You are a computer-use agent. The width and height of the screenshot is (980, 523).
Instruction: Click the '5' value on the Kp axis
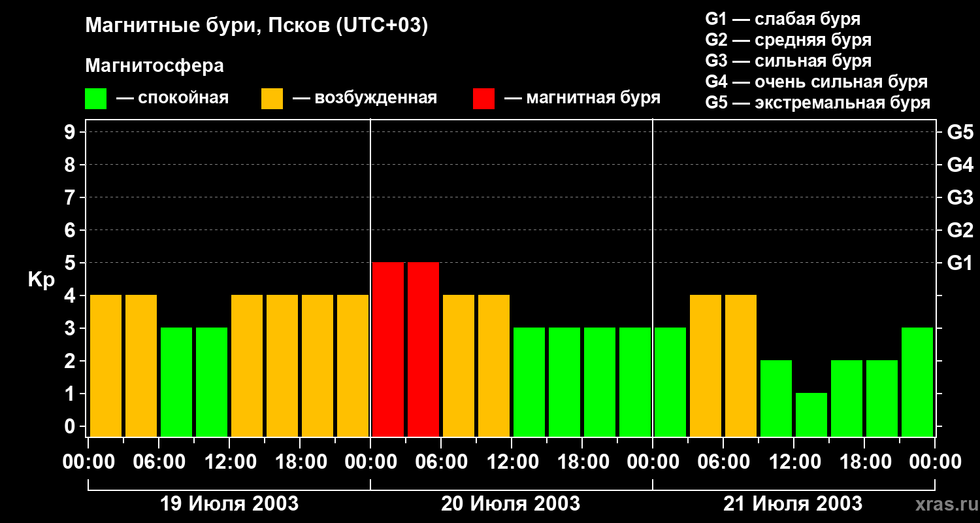[71, 263]
